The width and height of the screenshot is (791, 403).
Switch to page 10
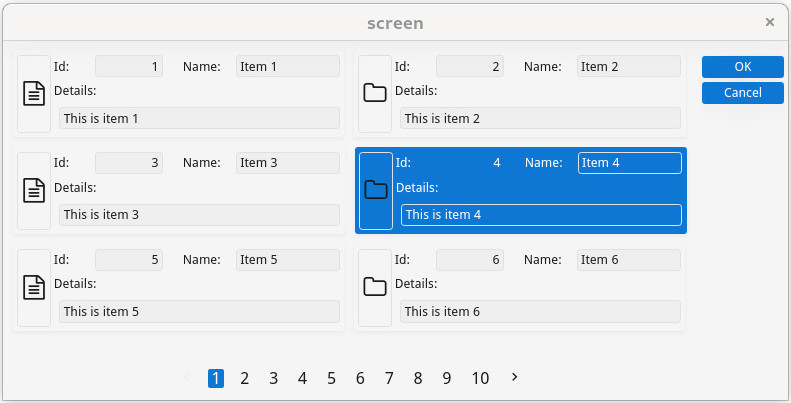tap(480, 378)
